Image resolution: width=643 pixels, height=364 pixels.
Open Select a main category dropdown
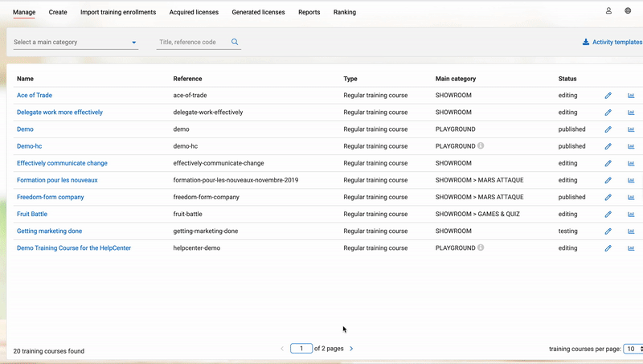click(x=76, y=43)
